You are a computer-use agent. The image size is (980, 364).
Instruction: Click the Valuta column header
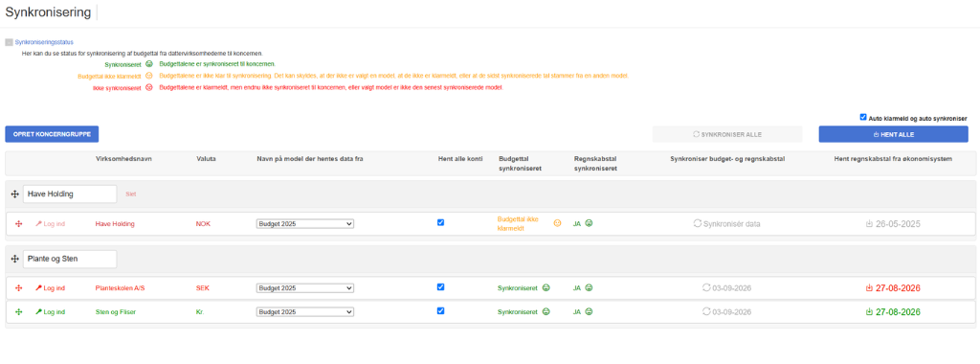click(x=207, y=159)
